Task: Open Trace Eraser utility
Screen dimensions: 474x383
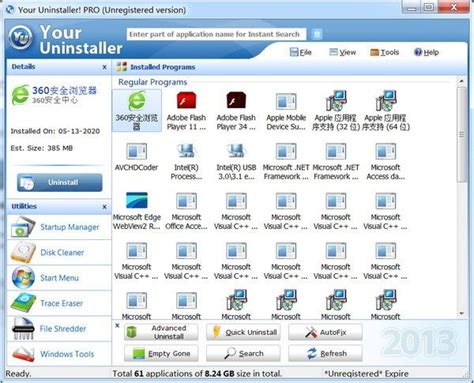Action: (x=59, y=303)
